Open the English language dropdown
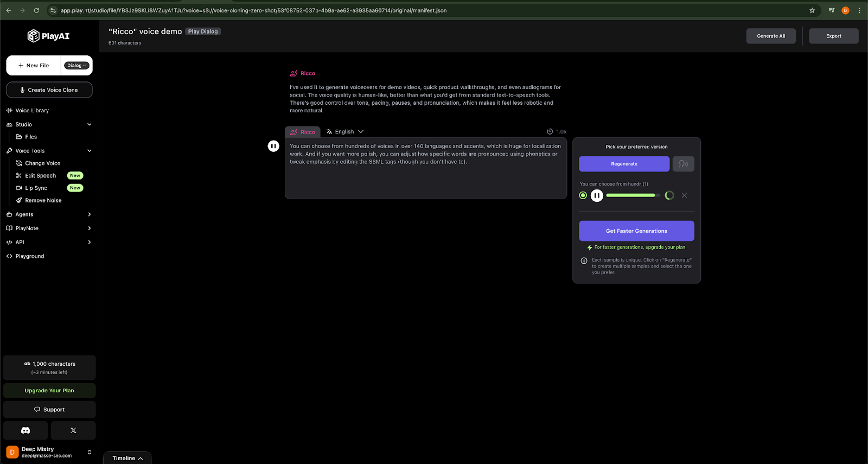868x464 pixels. pyautogui.click(x=345, y=132)
